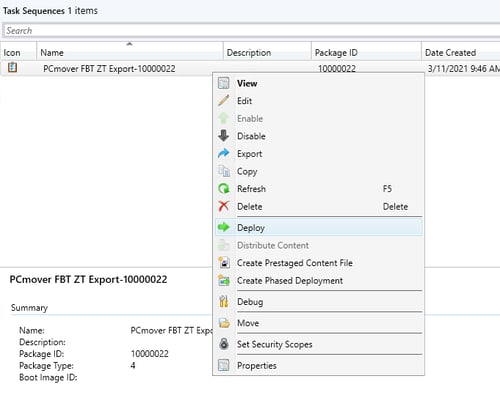
Task: Click the blue Export arrow icon
Action: click(224, 154)
